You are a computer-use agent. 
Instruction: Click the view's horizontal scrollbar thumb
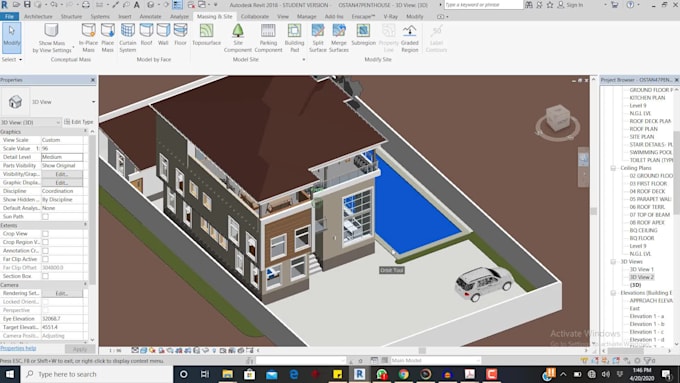422,350
